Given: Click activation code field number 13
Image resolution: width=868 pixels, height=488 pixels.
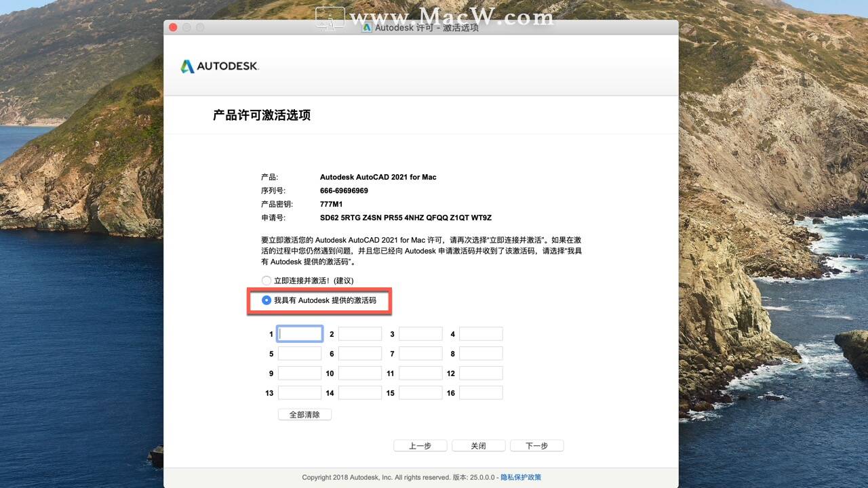Looking at the screenshot, I should click(300, 392).
